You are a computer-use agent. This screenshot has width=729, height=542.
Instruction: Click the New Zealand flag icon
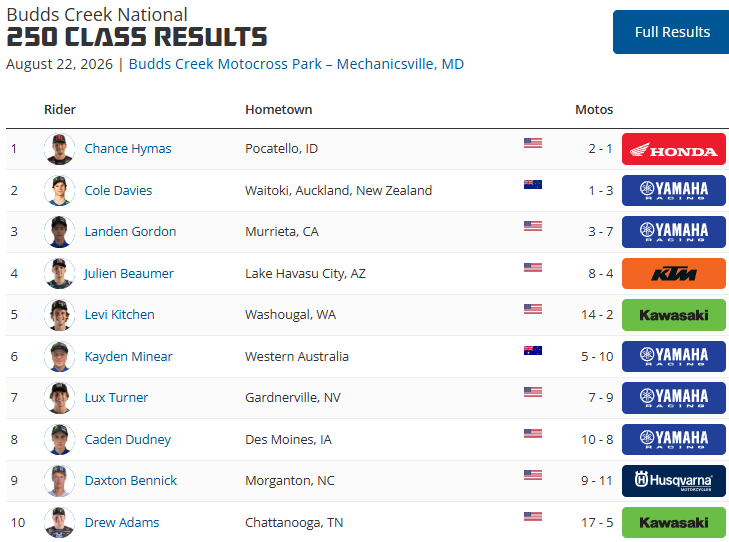click(533, 185)
